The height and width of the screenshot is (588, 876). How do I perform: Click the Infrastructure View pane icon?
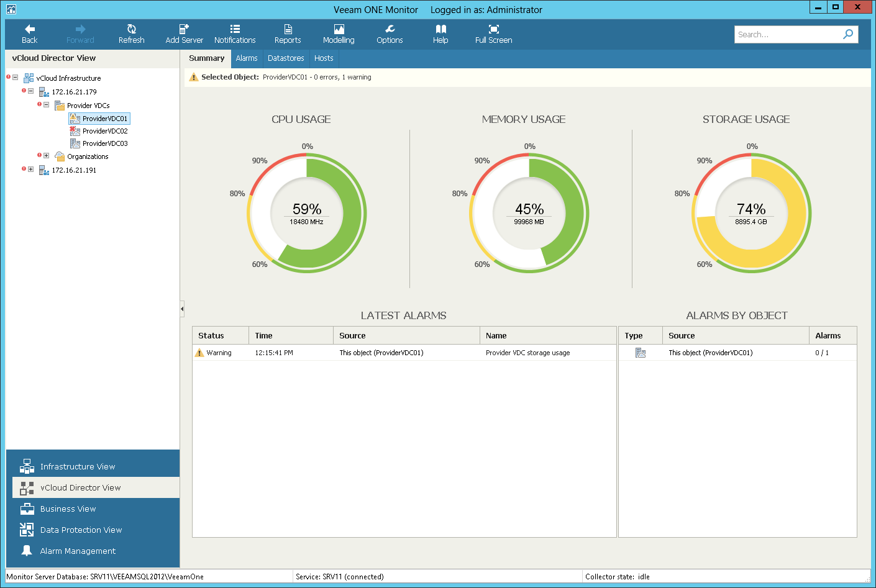click(27, 466)
